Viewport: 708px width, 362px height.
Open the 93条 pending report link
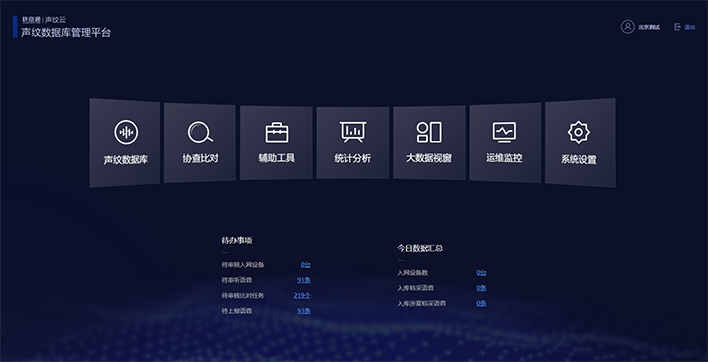pyautogui.click(x=304, y=311)
